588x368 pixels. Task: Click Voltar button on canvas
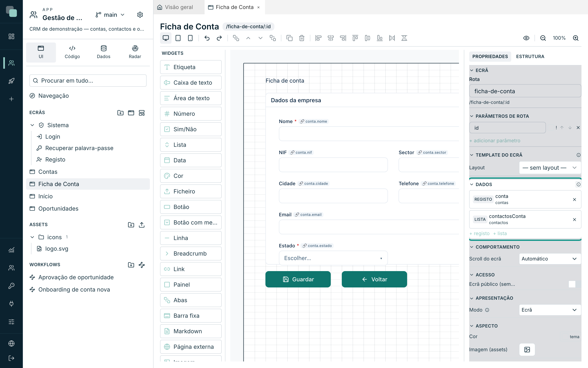[374, 279]
